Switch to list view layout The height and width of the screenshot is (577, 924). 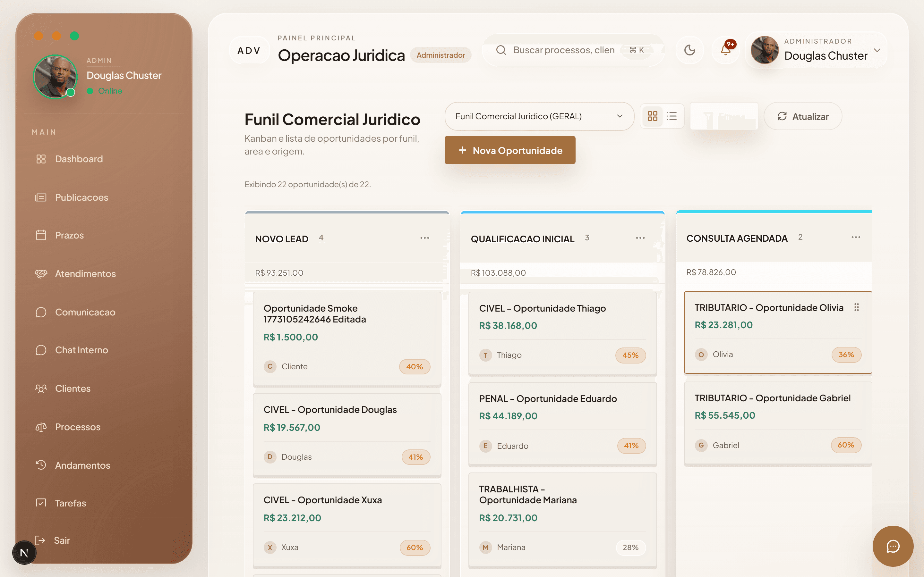tap(672, 116)
